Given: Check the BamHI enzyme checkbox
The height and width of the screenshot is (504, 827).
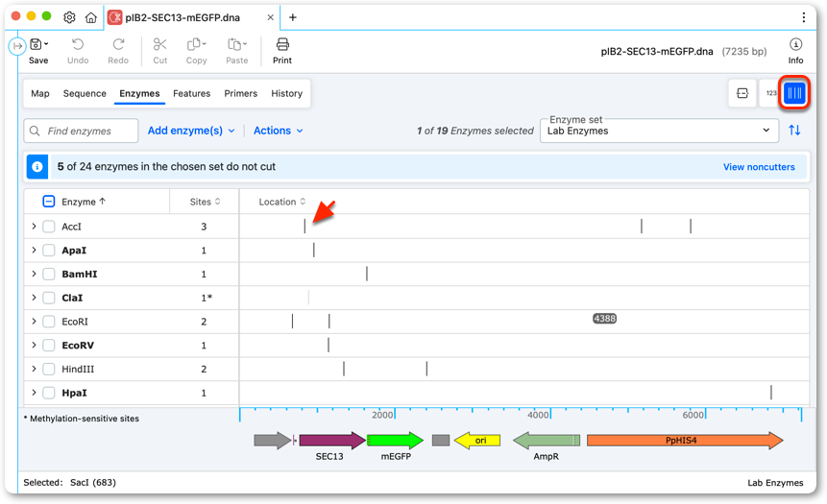Looking at the screenshot, I should [x=49, y=275].
